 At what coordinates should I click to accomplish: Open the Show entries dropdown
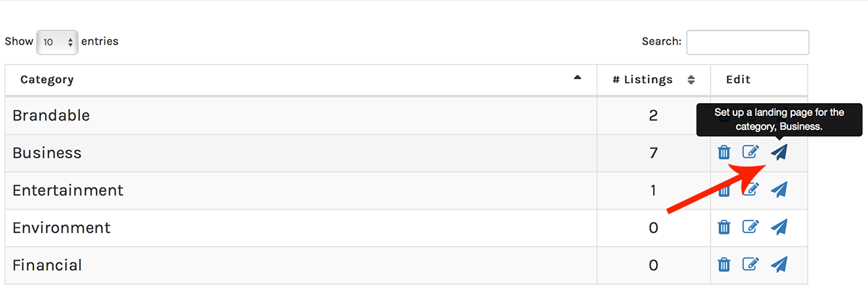(x=57, y=42)
